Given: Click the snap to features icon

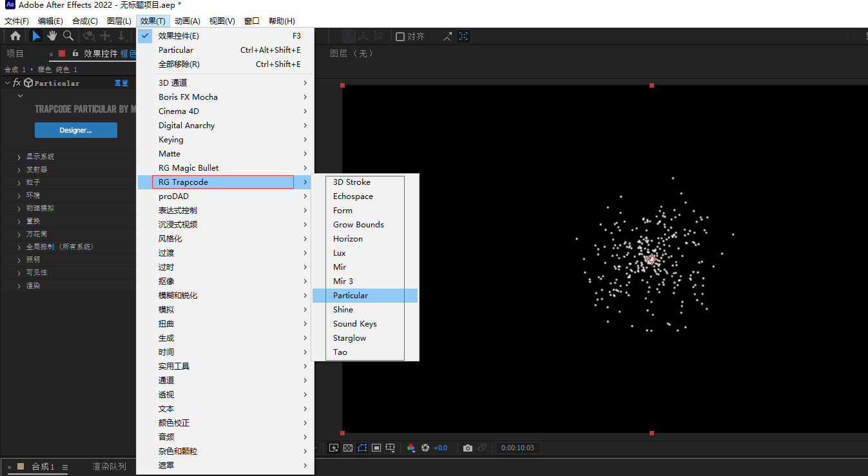Looking at the screenshot, I should point(463,37).
